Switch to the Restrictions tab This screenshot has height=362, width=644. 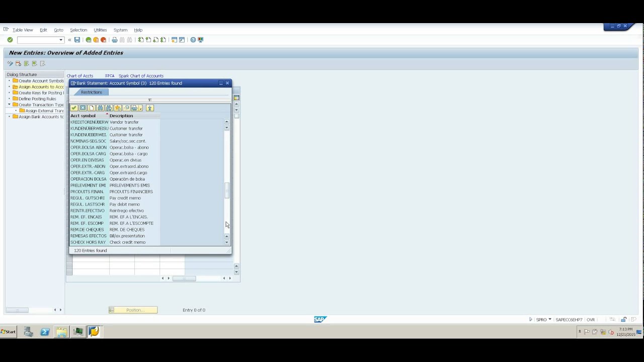91,92
